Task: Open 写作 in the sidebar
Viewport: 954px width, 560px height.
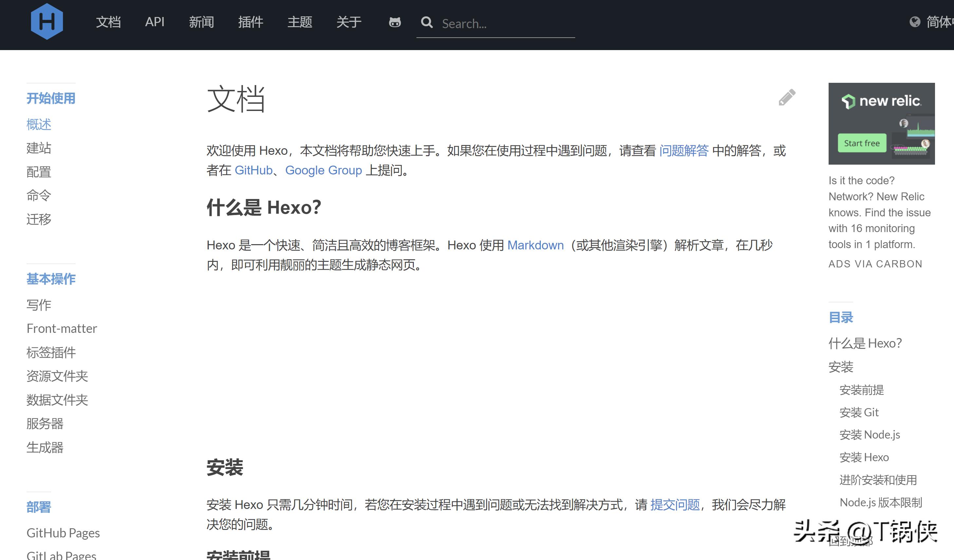Action: tap(39, 305)
